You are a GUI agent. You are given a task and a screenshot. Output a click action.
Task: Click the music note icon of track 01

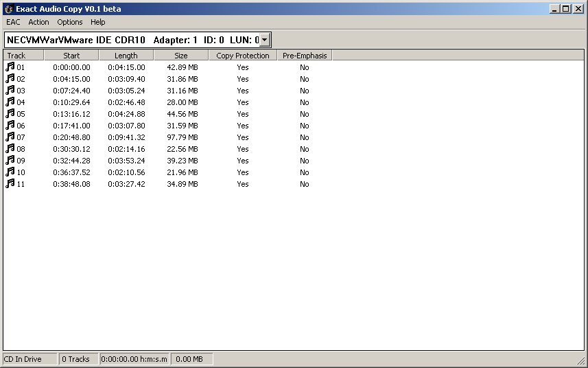[10, 67]
